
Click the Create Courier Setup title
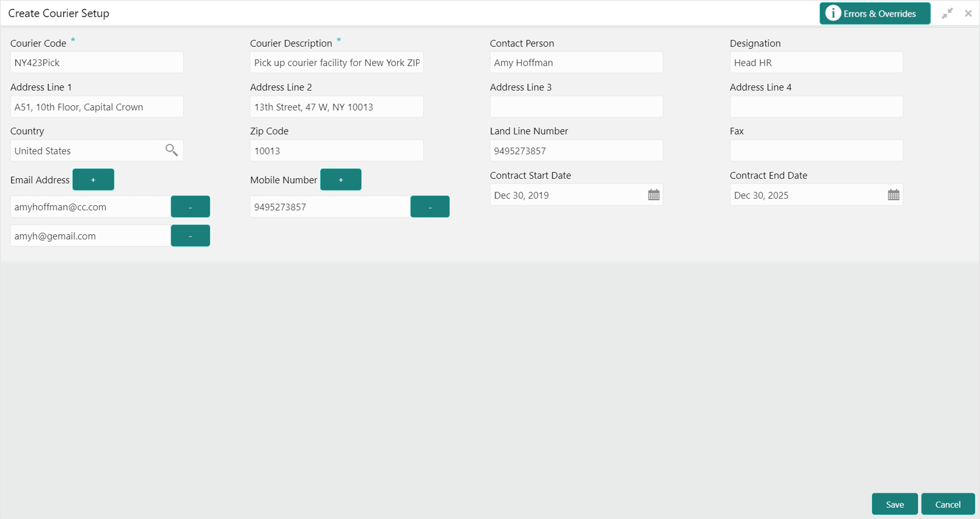59,13
